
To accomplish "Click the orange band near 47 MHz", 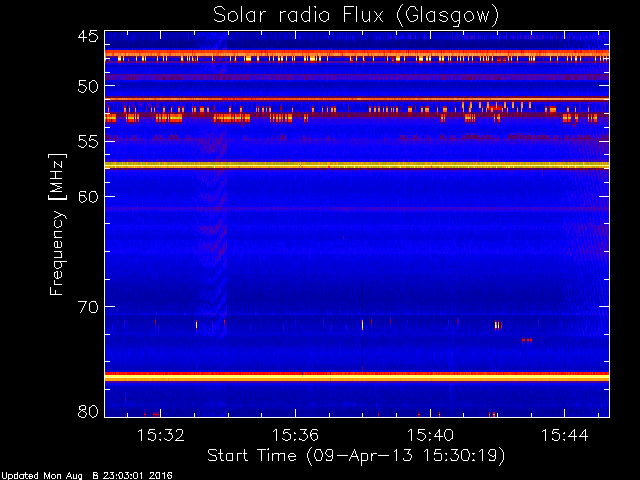I will coord(357,53).
